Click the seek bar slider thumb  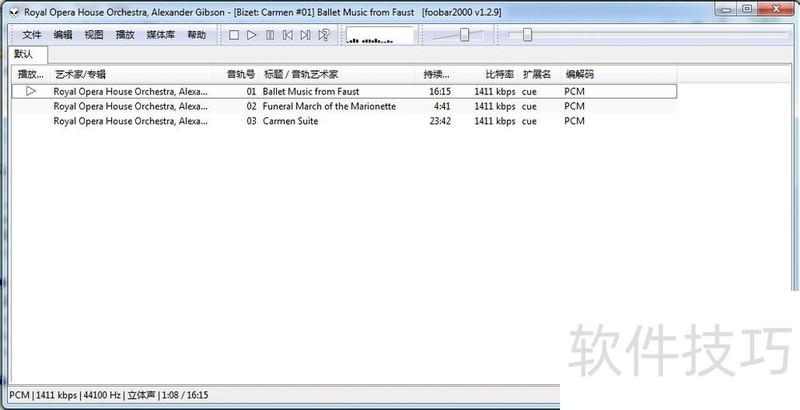[527, 35]
